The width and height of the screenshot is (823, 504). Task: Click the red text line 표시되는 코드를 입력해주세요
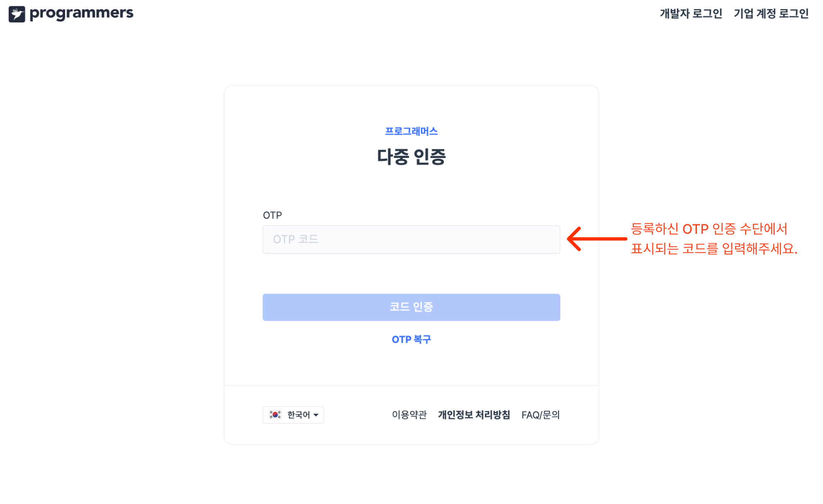[x=714, y=249]
